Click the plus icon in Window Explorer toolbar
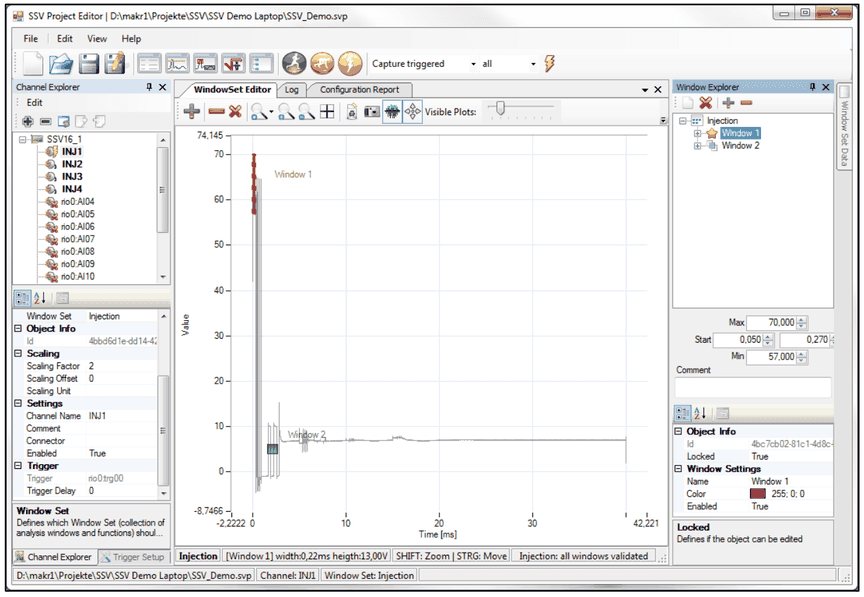864x597 pixels. 728,103
